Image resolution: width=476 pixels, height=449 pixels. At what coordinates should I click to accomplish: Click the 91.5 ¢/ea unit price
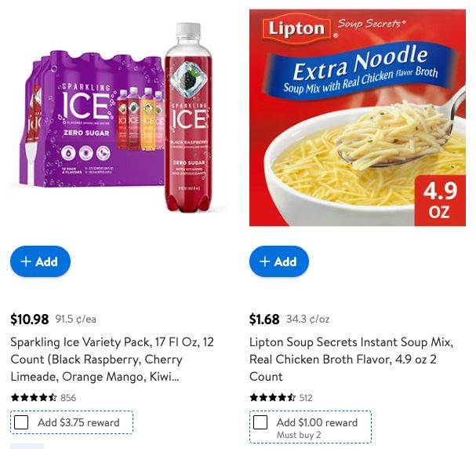tap(75, 319)
